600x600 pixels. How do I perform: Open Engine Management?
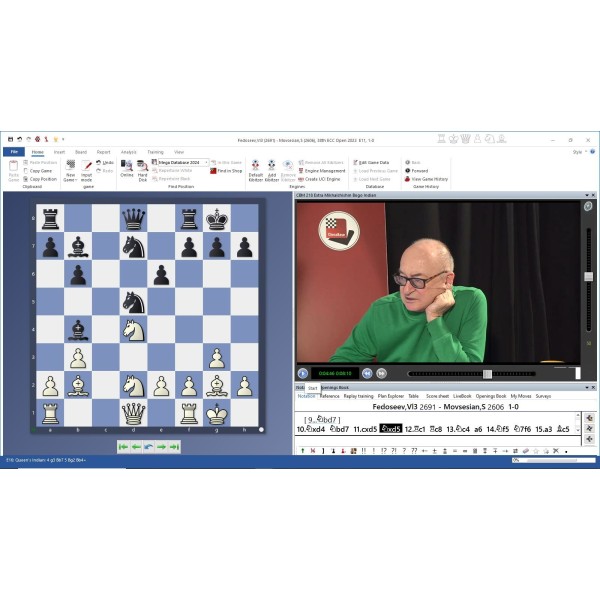(x=322, y=171)
